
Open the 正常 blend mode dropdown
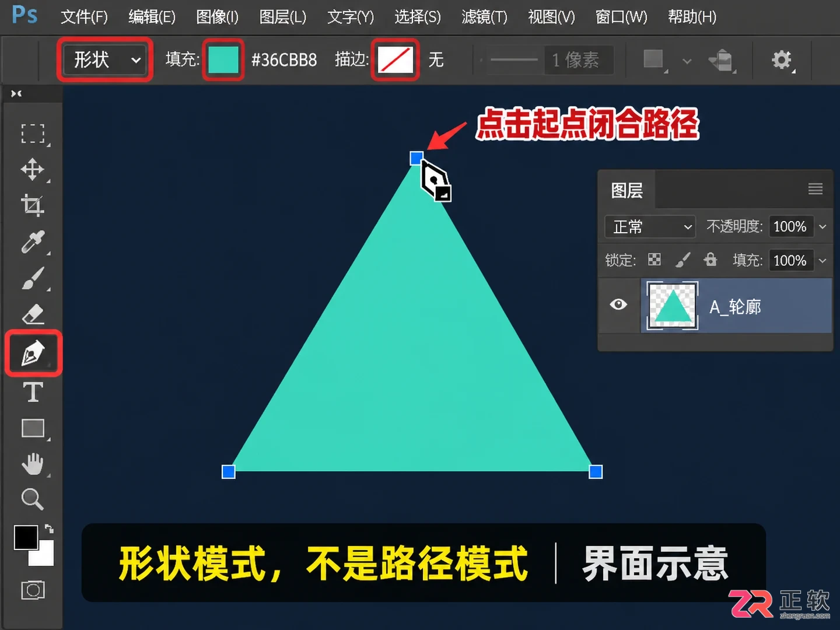[x=650, y=226]
